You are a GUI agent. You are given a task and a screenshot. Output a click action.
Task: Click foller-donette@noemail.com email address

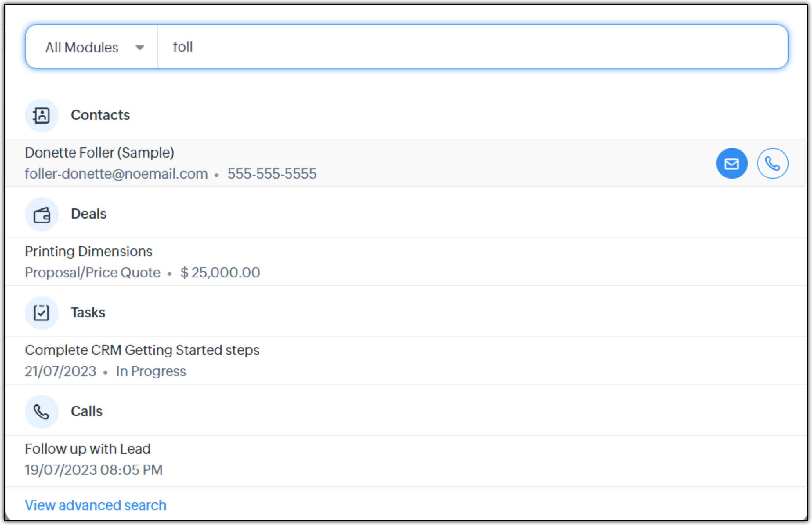point(116,174)
